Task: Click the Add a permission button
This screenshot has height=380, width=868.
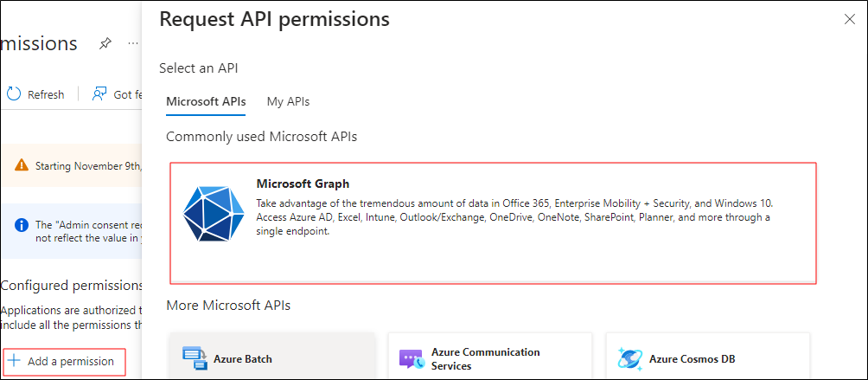Action: 62,361
